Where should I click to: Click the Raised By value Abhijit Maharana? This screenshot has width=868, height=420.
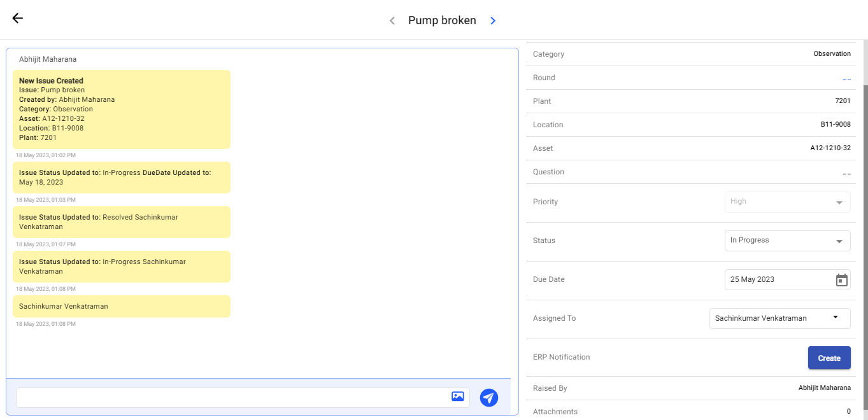(824, 388)
